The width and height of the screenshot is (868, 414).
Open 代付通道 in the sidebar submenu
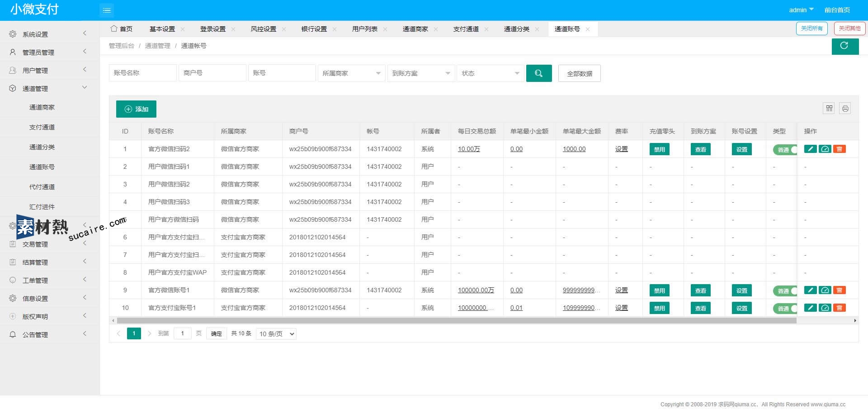[42, 187]
